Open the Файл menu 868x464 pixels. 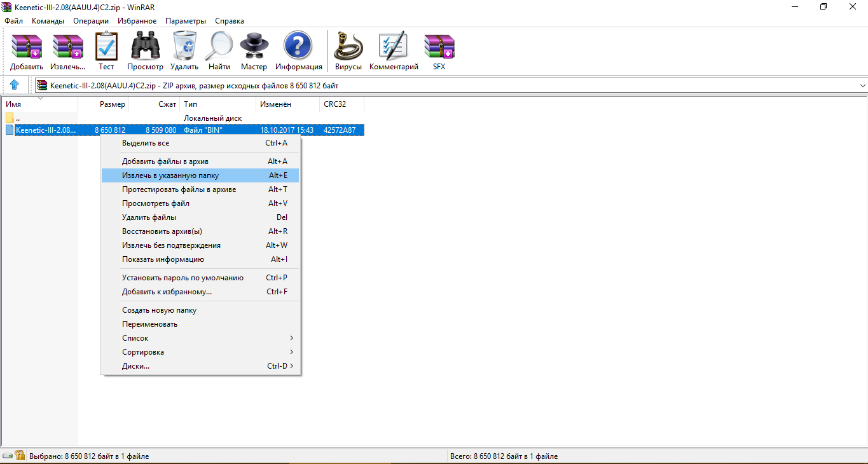coord(13,21)
